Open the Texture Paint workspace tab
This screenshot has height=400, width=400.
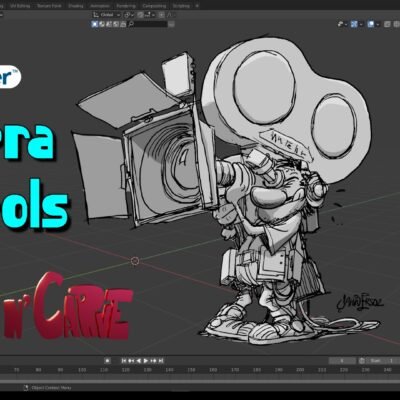coord(49,6)
